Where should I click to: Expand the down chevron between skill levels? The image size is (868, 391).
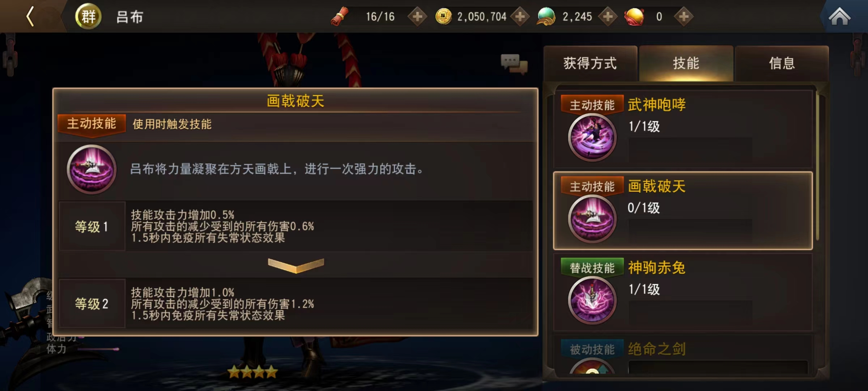(296, 265)
